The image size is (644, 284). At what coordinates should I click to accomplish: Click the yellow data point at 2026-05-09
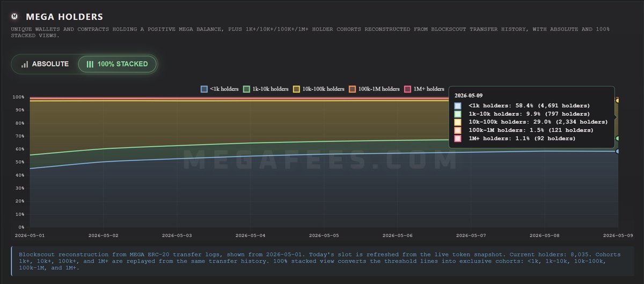pyautogui.click(x=618, y=100)
